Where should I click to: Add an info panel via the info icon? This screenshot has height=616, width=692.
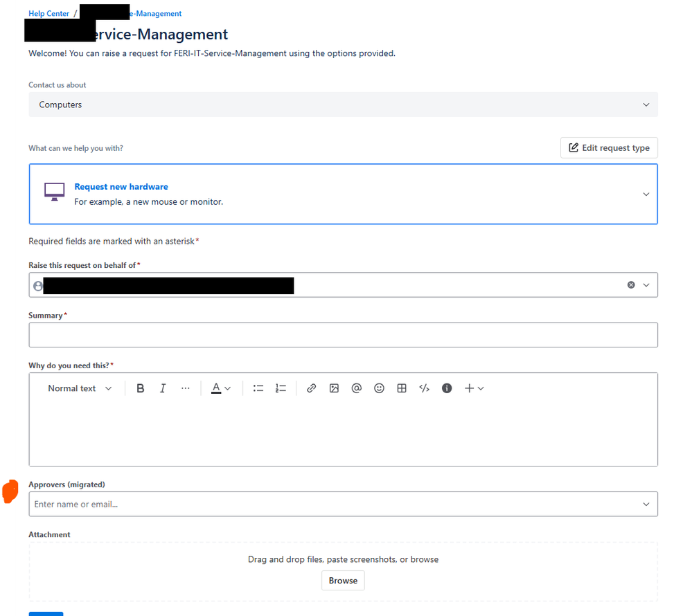(x=446, y=388)
